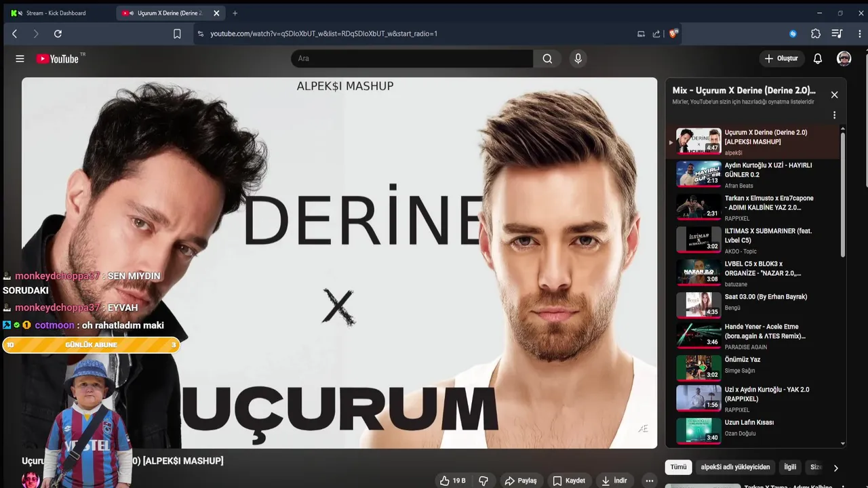Play Tarkan x Elmusto ADIMI KALBİNE YAZ
The width and height of the screenshot is (868, 488).
click(x=753, y=207)
